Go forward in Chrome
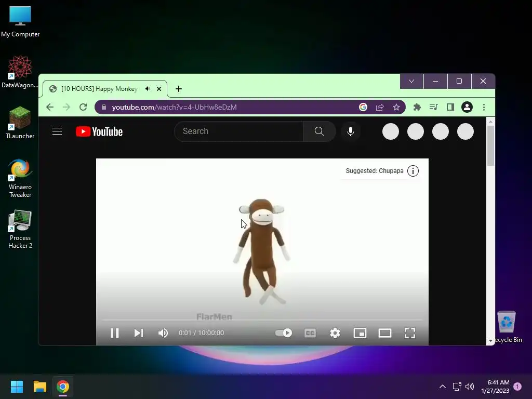Image resolution: width=532 pixels, height=399 pixels. (x=66, y=107)
